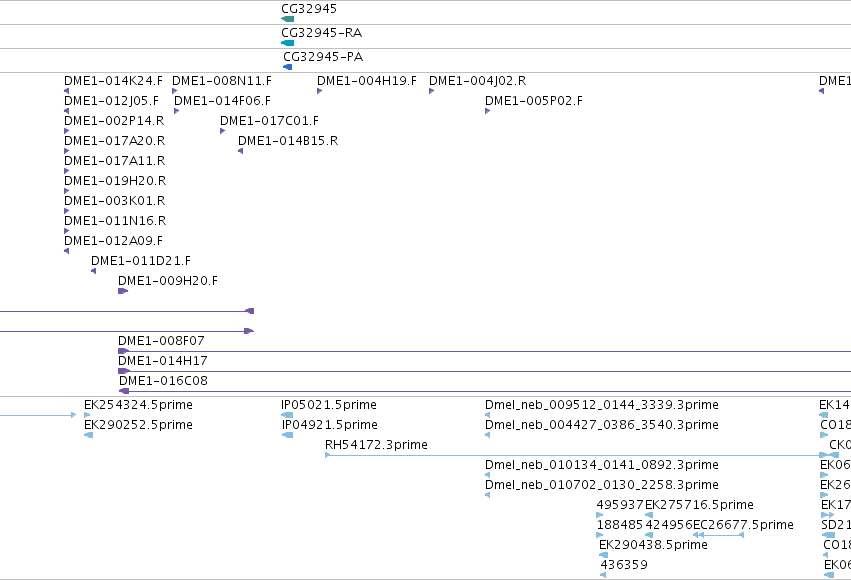Open the DME1-014K24.F feature label

113,81
